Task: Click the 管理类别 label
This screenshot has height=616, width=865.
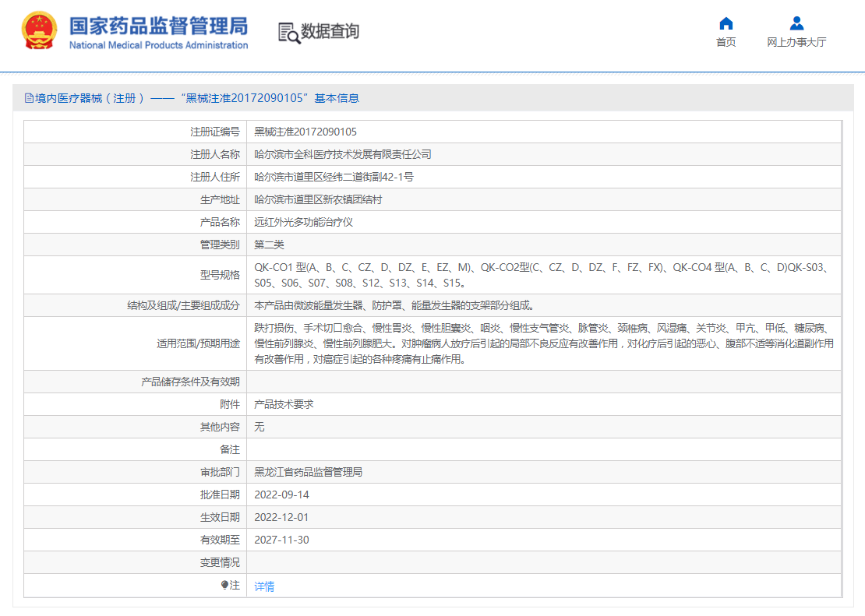Action: click(220, 245)
